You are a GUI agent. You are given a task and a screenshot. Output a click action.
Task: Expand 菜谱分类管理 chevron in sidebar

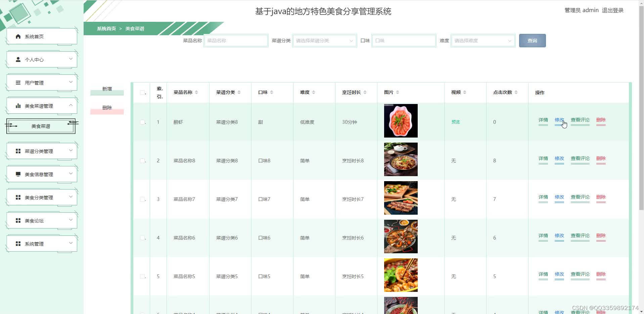pyautogui.click(x=71, y=150)
